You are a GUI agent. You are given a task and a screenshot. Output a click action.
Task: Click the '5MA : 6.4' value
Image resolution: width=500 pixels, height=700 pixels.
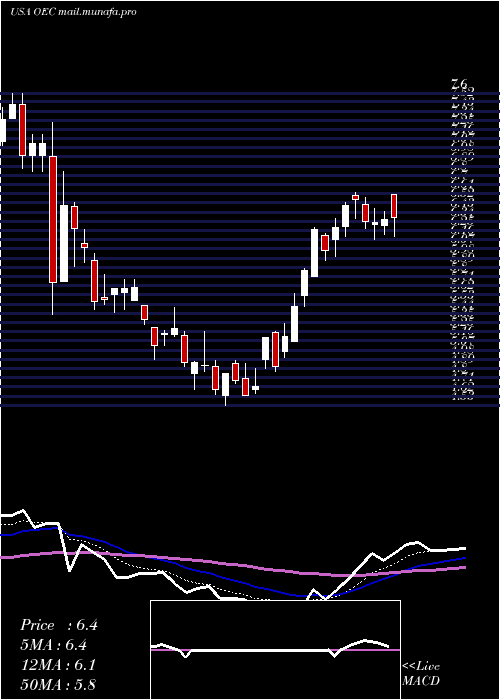54,645
